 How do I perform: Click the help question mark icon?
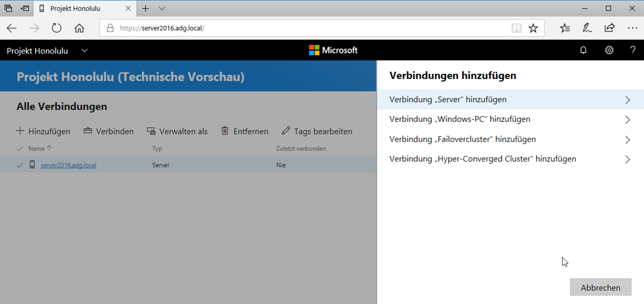coord(633,50)
